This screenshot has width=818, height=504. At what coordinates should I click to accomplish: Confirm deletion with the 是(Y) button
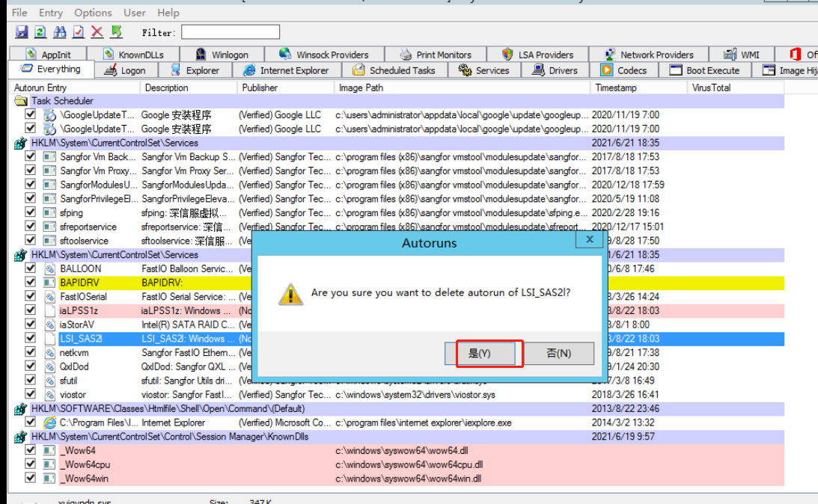(479, 354)
